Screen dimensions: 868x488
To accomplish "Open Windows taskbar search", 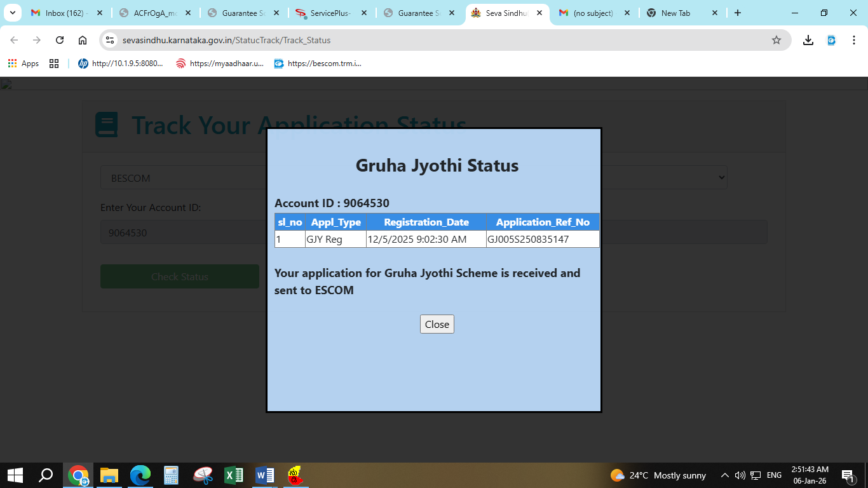I will point(46,475).
